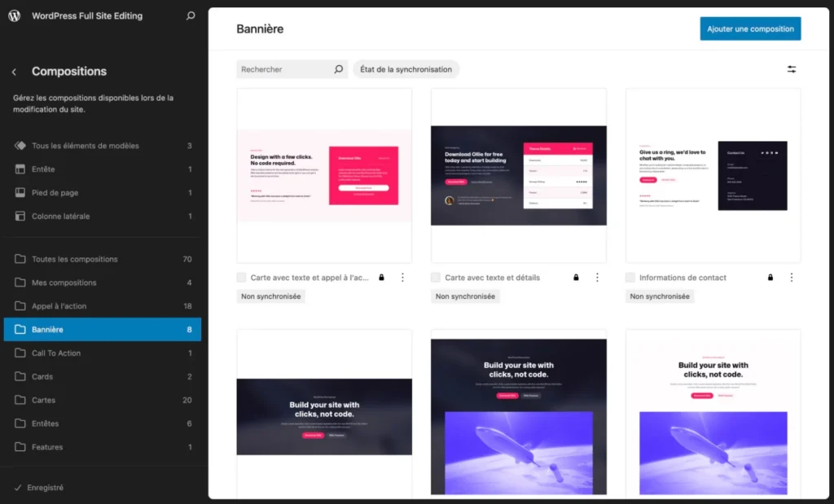The width and height of the screenshot is (834, 504).
Task: Focus the Rechercher search field
Action: click(x=292, y=69)
